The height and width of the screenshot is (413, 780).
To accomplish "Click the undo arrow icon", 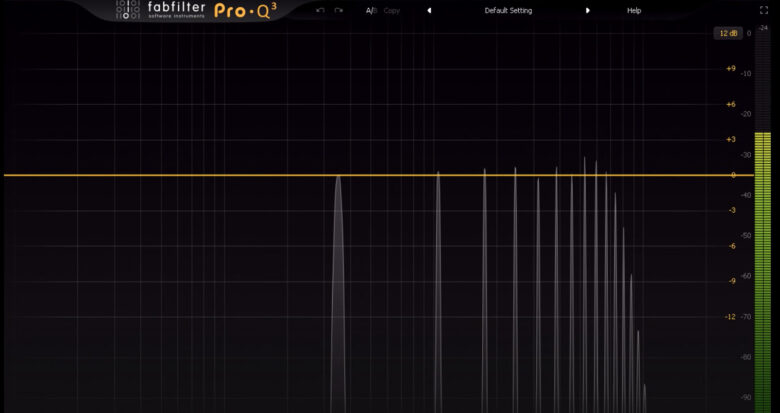I will [x=320, y=10].
